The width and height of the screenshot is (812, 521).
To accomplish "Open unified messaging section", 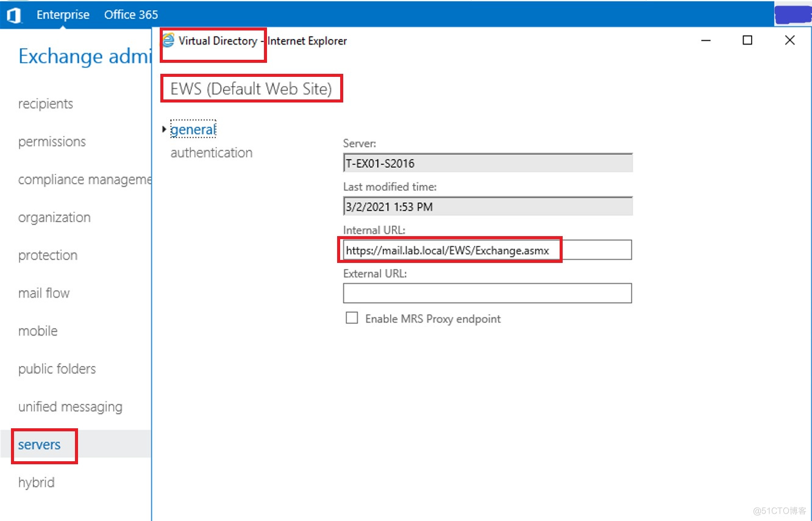I will 70,406.
